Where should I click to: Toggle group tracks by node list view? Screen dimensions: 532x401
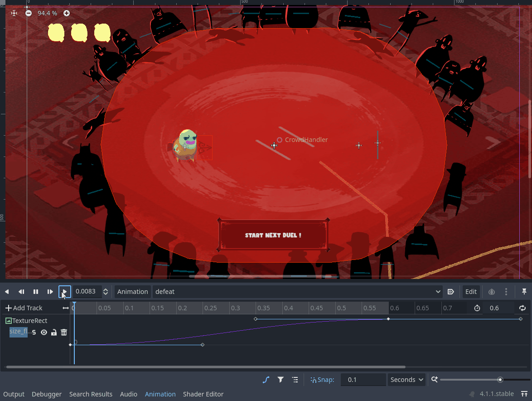[x=295, y=380]
